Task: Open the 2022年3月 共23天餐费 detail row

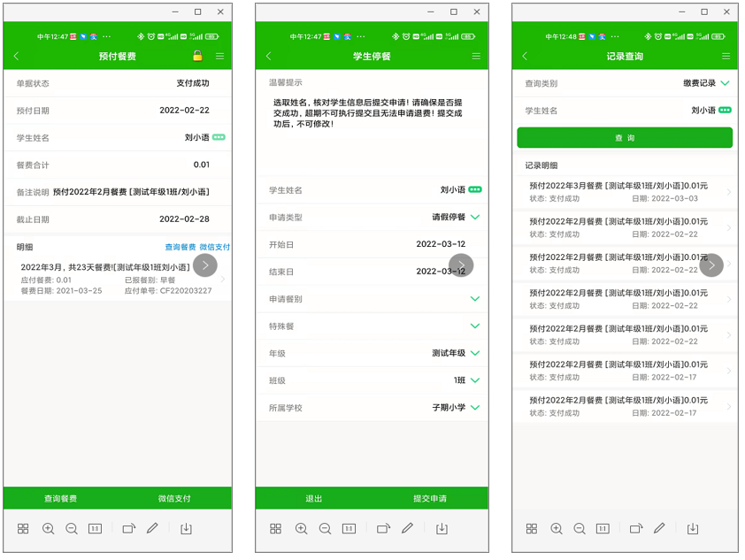Action: 118,279
